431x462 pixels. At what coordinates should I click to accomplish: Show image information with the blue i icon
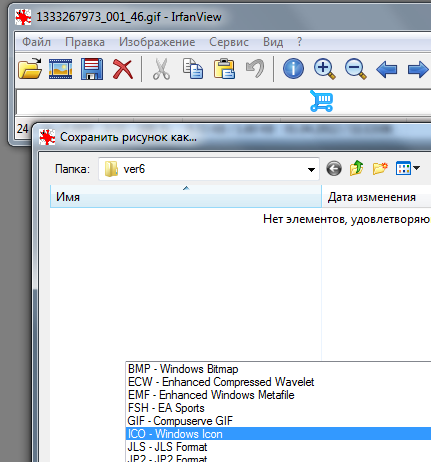point(293,69)
